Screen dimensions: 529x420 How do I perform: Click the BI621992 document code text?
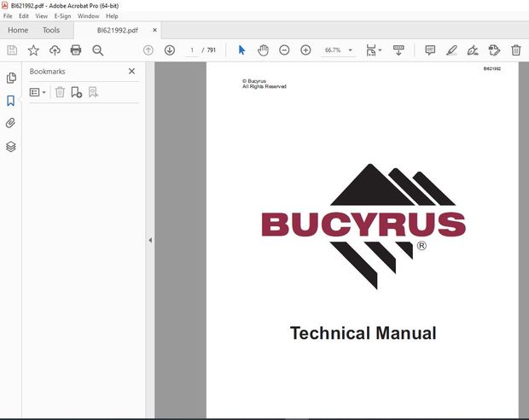coord(492,69)
